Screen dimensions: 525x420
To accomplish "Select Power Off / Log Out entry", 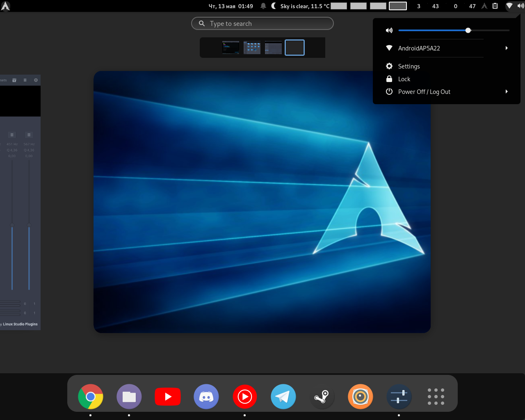I will 447,91.
